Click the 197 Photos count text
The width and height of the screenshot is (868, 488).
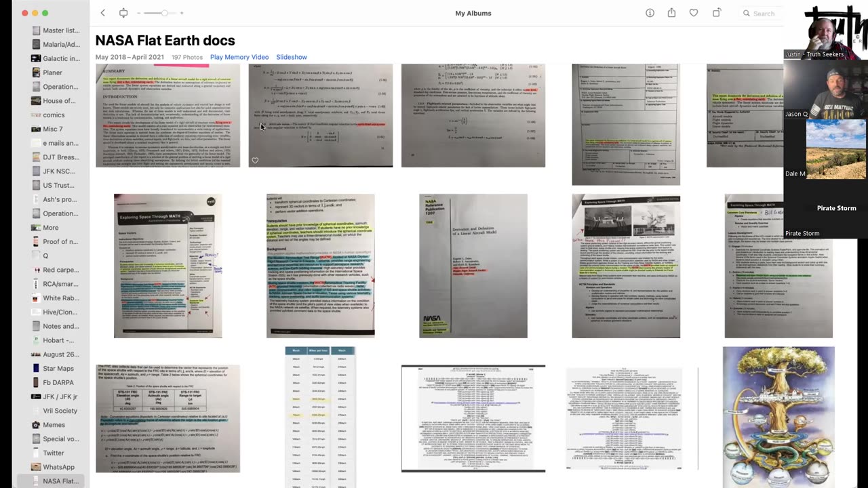coord(187,57)
